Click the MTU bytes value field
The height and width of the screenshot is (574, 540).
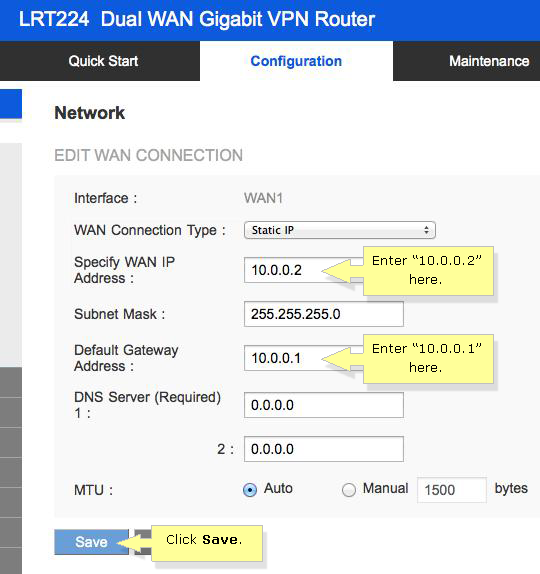(451, 490)
